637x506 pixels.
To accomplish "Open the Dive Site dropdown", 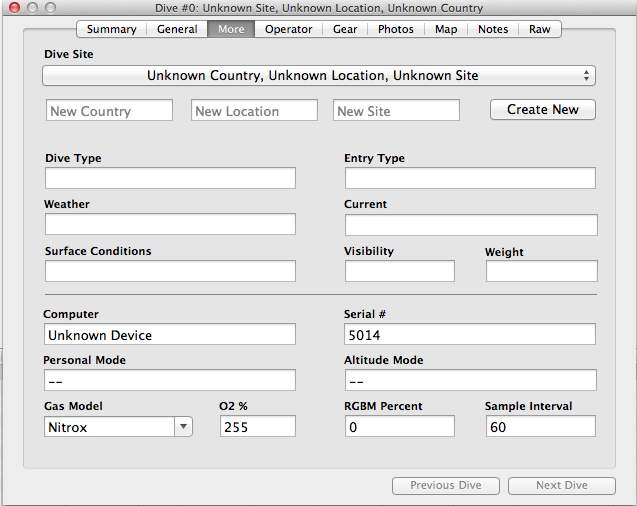I will [x=318, y=76].
